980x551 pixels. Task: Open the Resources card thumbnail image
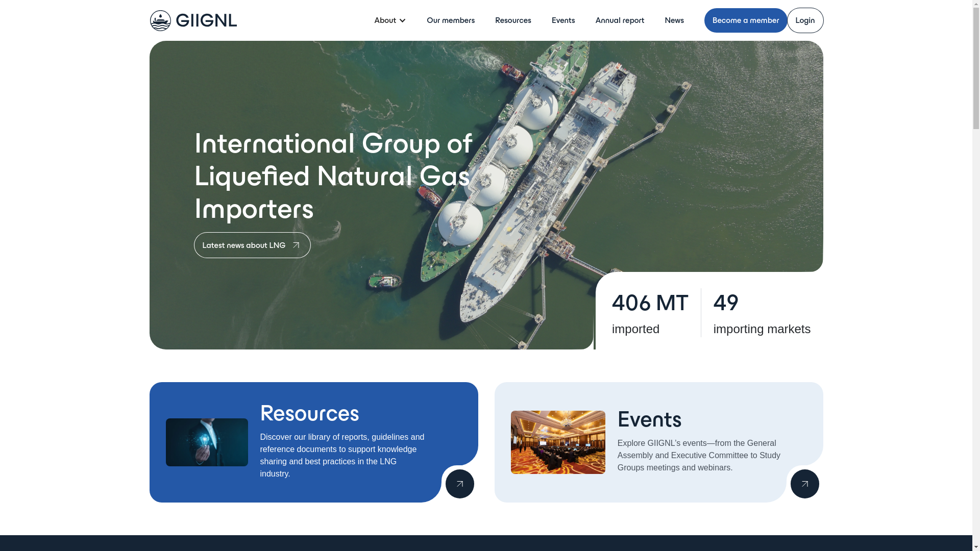click(207, 442)
